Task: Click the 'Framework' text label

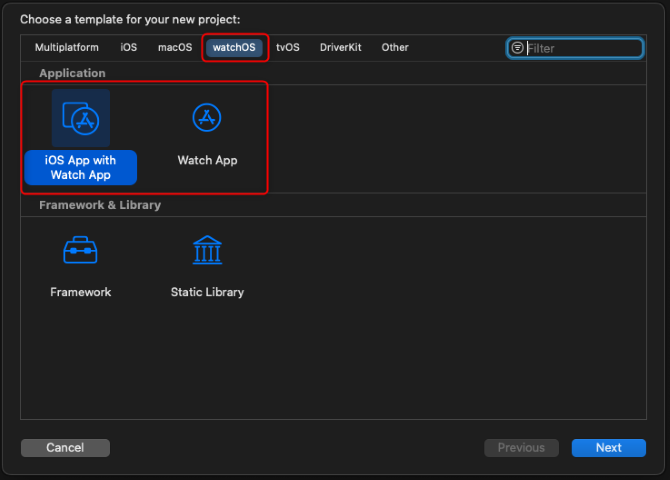Action: pos(80,292)
